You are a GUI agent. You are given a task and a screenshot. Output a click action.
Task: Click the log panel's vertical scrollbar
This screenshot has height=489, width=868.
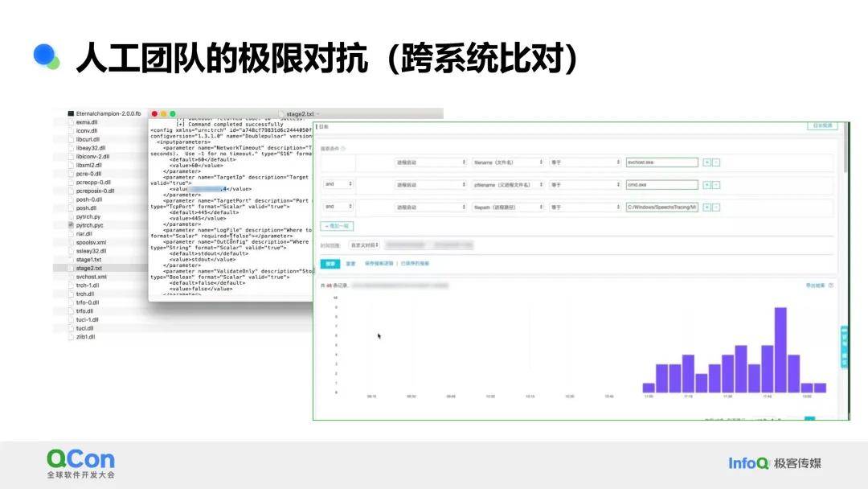point(845,146)
